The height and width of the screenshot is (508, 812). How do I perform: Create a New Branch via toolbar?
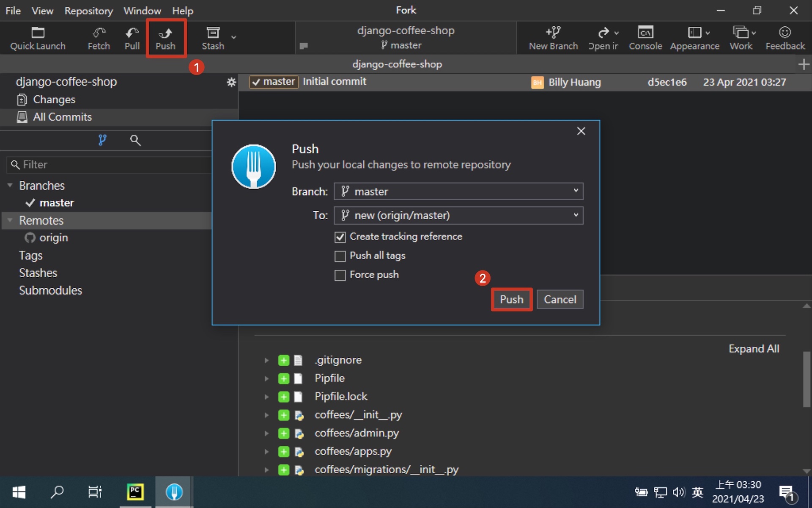tap(553, 38)
